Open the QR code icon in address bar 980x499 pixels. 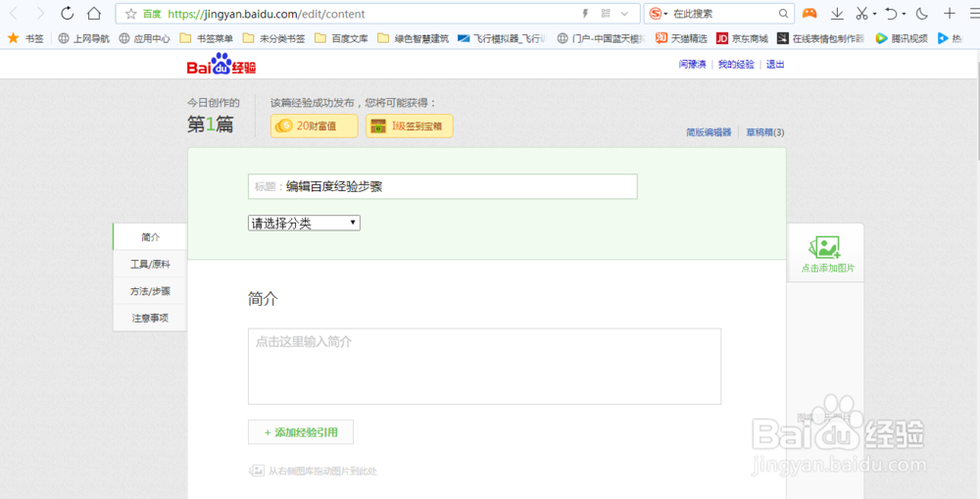tap(606, 13)
